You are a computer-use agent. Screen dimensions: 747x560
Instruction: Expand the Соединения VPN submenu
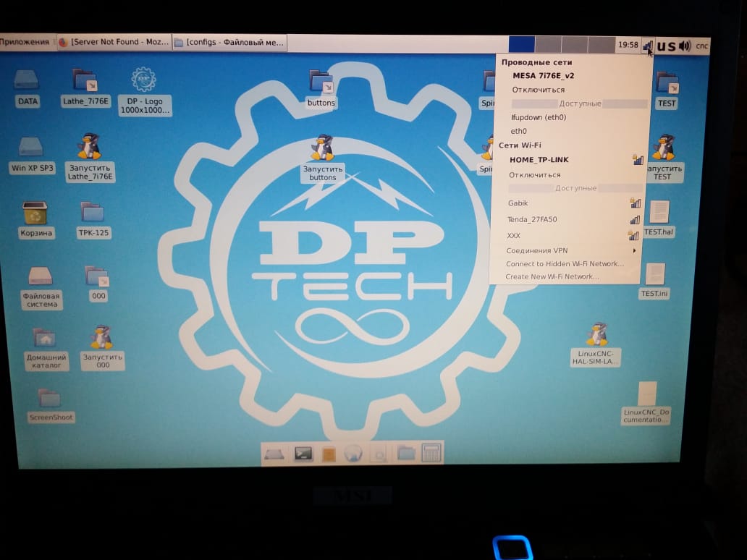pos(566,250)
